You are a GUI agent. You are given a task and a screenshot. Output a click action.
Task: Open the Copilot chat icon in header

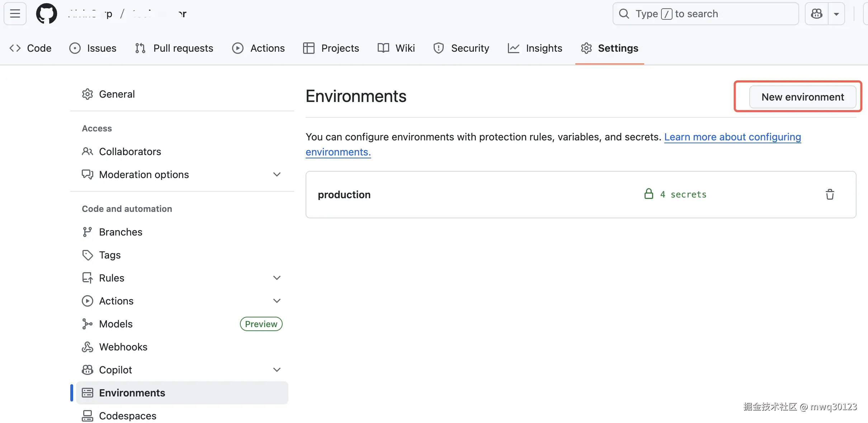817,14
